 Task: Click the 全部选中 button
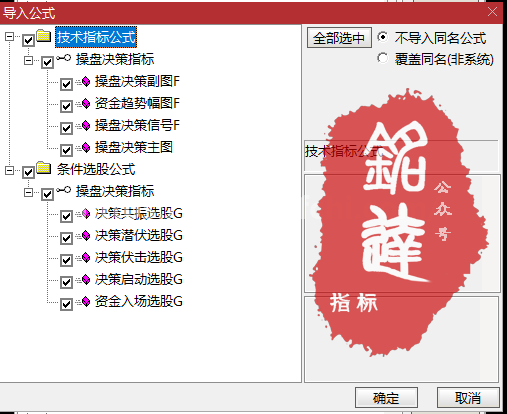(x=339, y=38)
